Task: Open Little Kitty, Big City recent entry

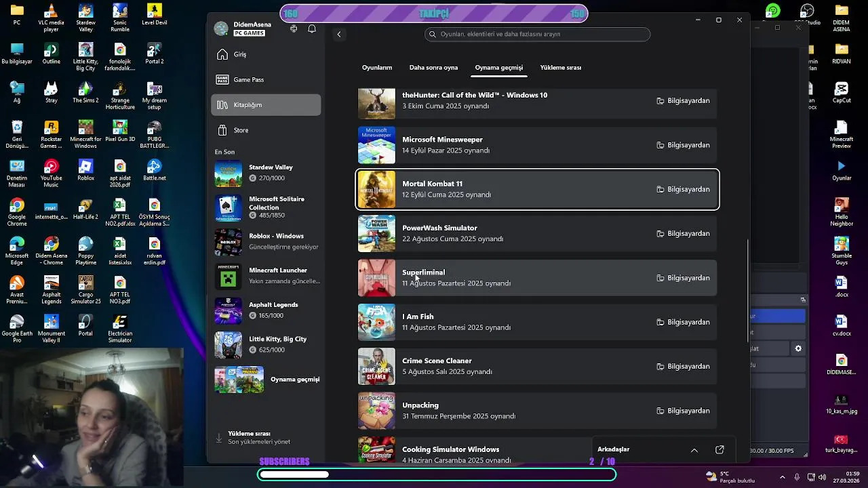Action: [x=267, y=344]
